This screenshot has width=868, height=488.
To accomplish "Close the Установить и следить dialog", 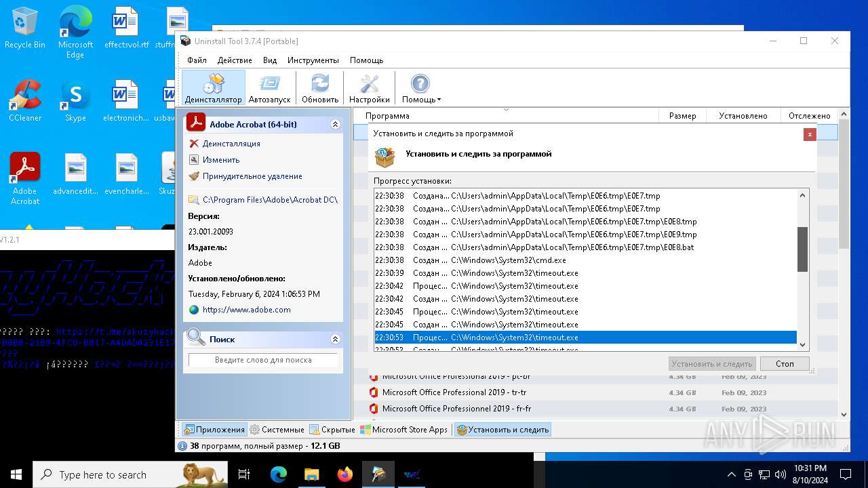I will tap(810, 134).
